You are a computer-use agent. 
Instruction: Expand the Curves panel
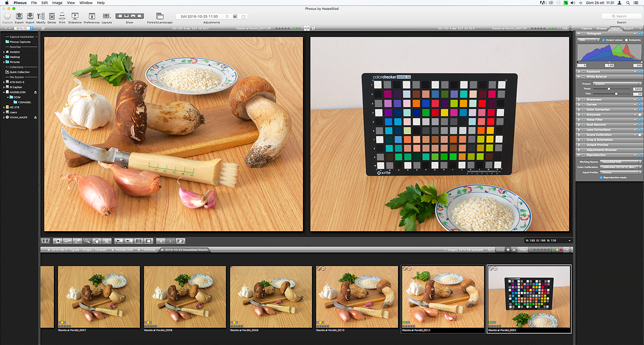click(x=579, y=105)
